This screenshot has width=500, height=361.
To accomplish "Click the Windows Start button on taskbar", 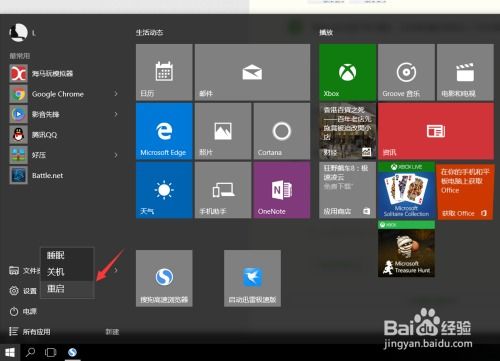I will tap(10, 352).
